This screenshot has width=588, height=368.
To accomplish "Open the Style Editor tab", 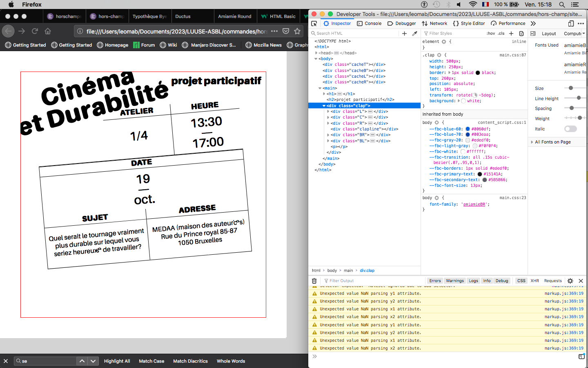I will pos(469,23).
